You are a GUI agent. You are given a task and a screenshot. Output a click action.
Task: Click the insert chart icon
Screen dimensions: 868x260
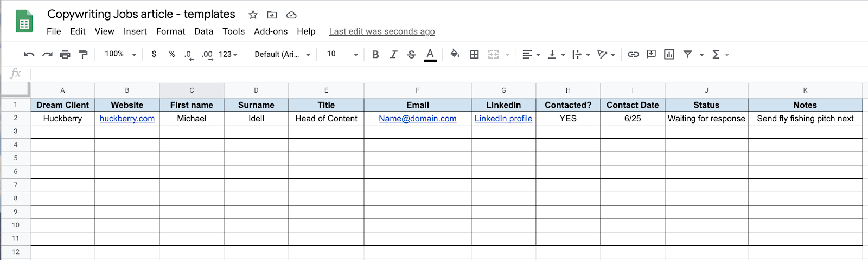[x=669, y=54]
